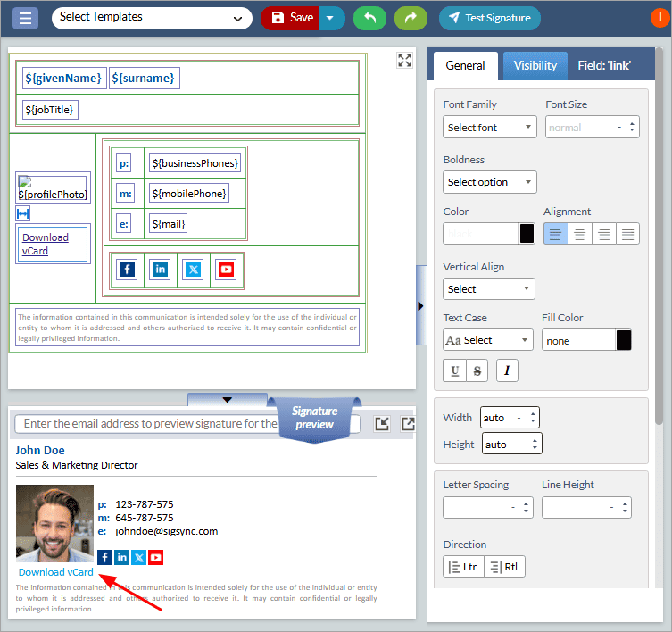Image resolution: width=672 pixels, height=632 pixels.
Task: Click the Test Signature button
Action: (x=489, y=18)
